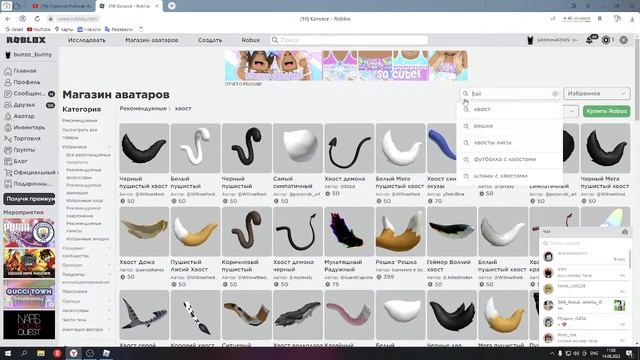Click the Robux balance icon in the header
The width and height of the screenshot is (640, 360).
pos(606,40)
